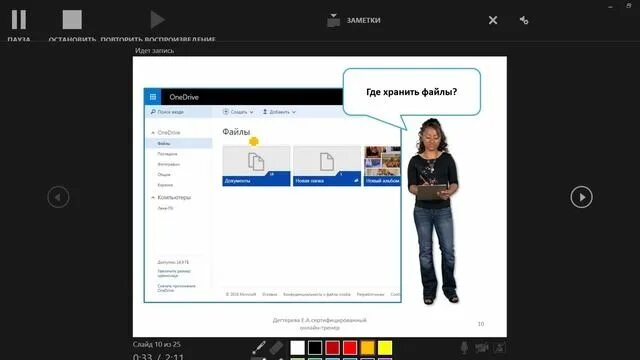Select the eraser tool
This screenshot has height=360, width=640.
point(276,347)
